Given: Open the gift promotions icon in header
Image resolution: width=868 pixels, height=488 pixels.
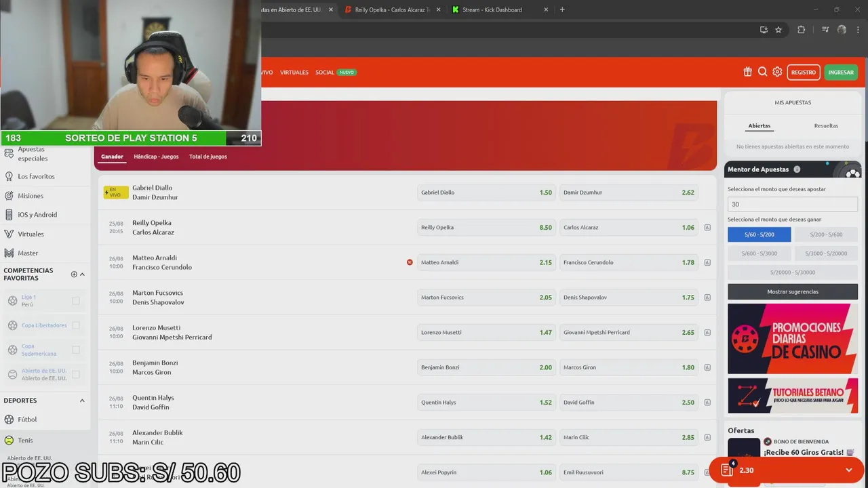Looking at the screenshot, I should tap(747, 72).
